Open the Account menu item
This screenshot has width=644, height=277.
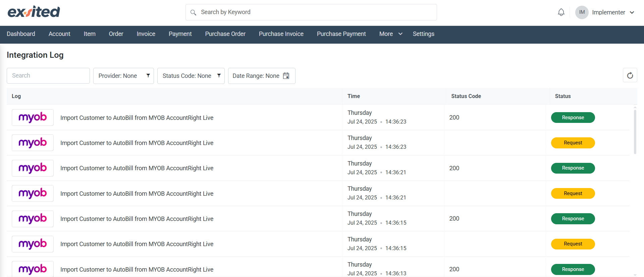click(x=59, y=34)
